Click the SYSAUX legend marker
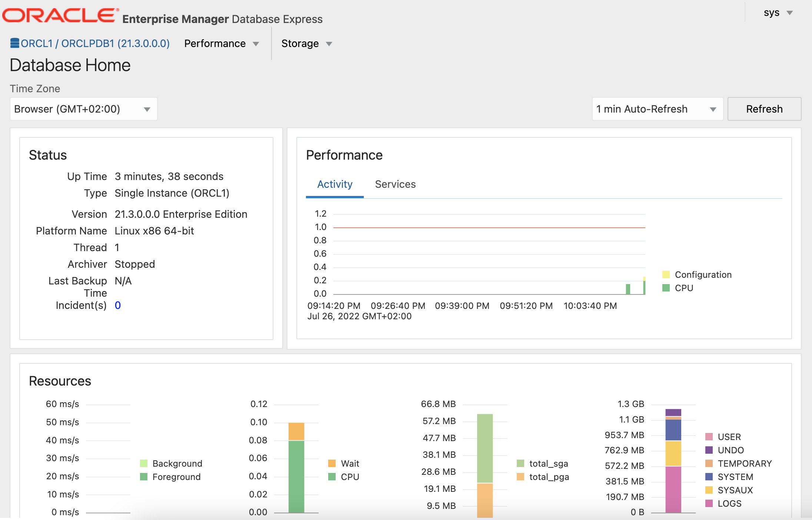Image resolution: width=812 pixels, height=520 pixels. point(709,490)
